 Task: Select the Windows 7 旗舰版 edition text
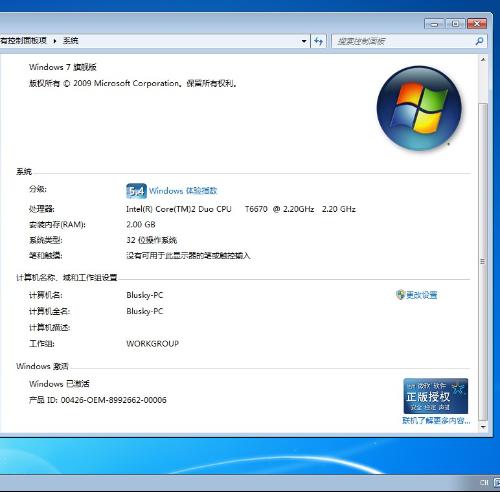click(x=63, y=67)
